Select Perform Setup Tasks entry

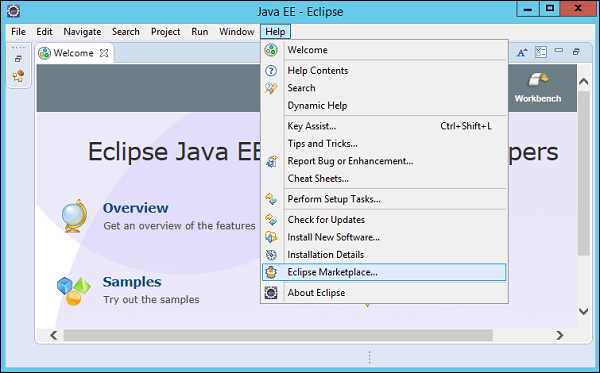coord(384,199)
